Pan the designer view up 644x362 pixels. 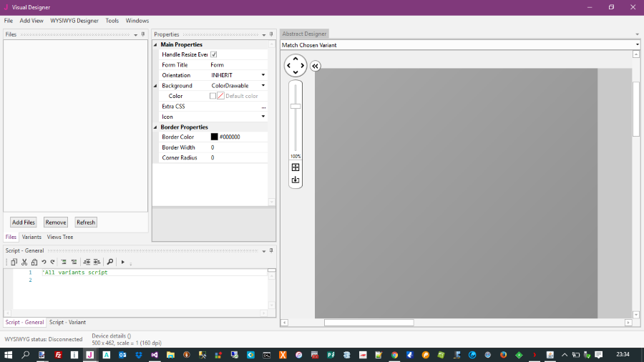tap(296, 59)
